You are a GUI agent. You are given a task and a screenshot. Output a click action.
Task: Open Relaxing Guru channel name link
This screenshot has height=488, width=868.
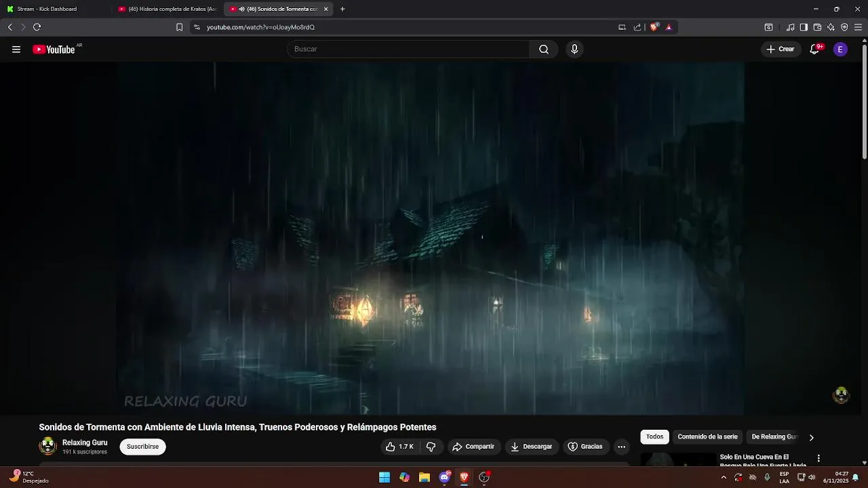85,443
